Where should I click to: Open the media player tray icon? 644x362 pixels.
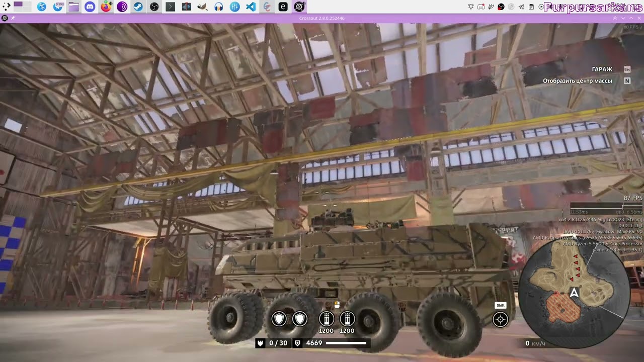click(541, 7)
